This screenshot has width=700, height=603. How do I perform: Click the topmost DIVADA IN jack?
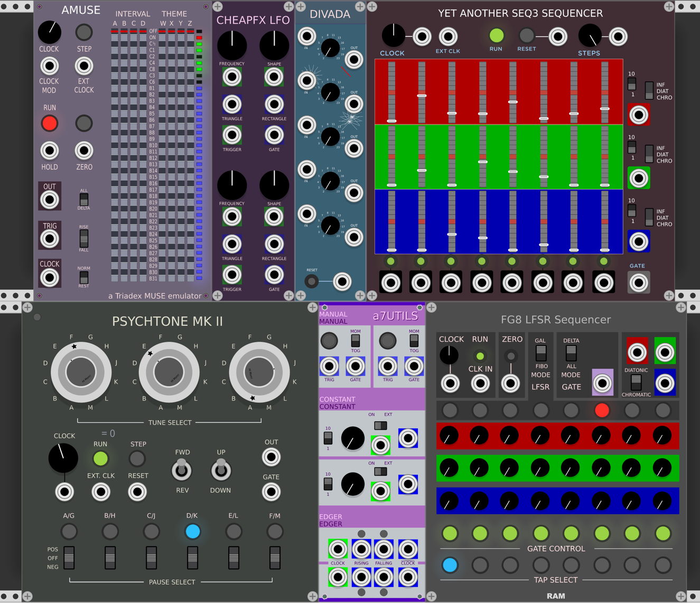[307, 36]
